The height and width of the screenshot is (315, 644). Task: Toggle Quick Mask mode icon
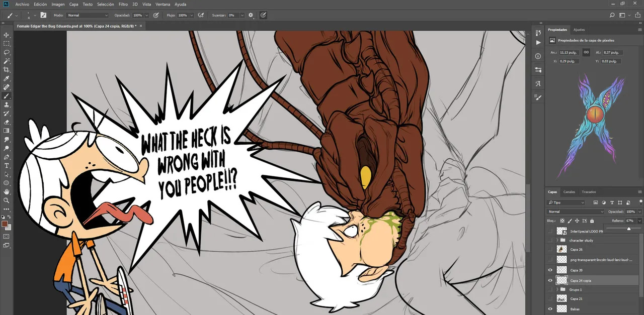pos(7,236)
